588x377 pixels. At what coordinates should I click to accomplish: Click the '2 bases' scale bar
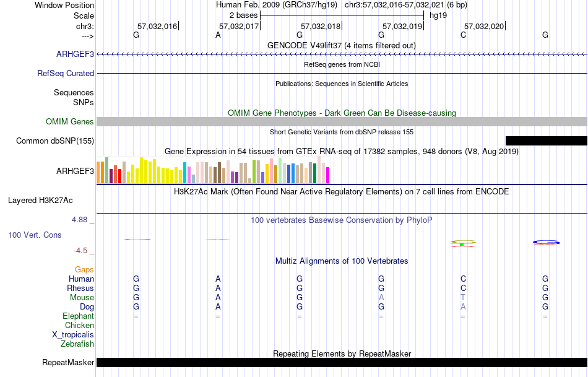coord(342,15)
